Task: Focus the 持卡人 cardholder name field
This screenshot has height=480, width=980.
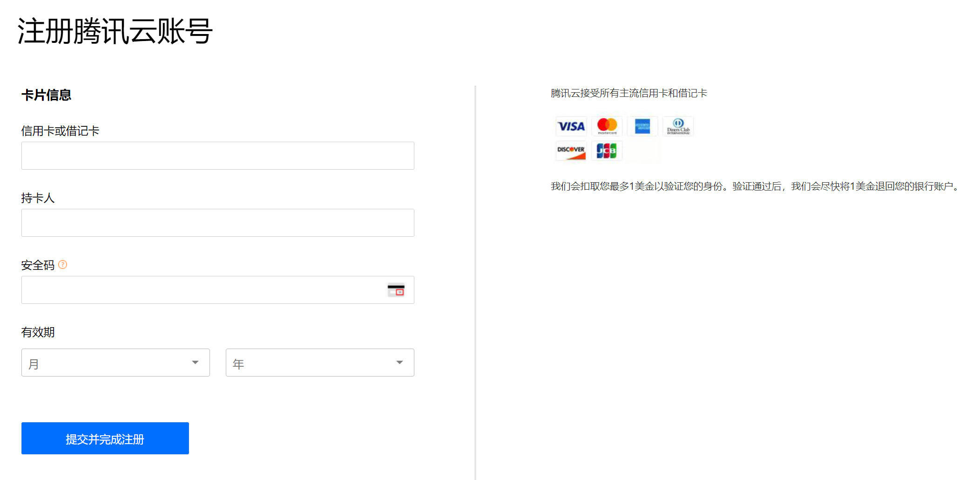Action: 218,223
